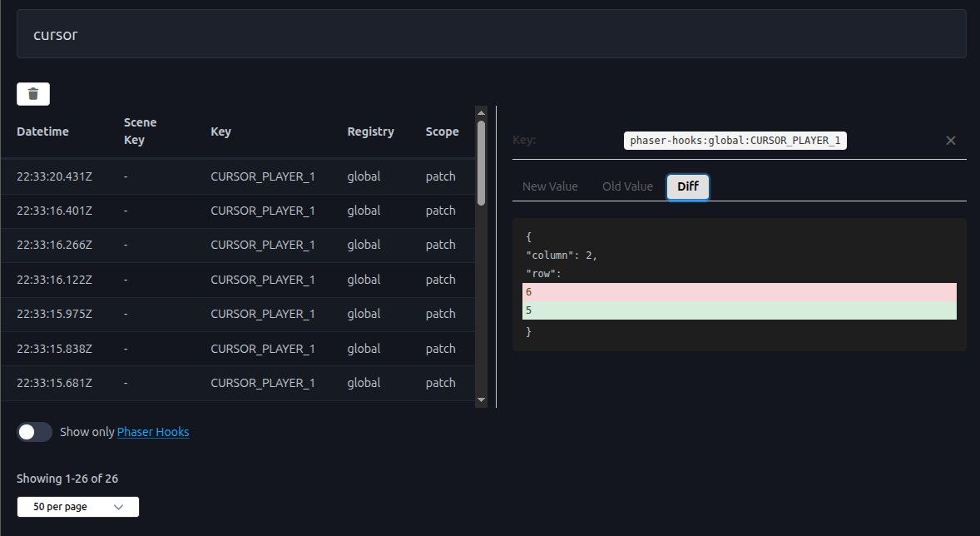980x536 pixels.
Task: Switch to the Old Value tab
Action: (627, 186)
